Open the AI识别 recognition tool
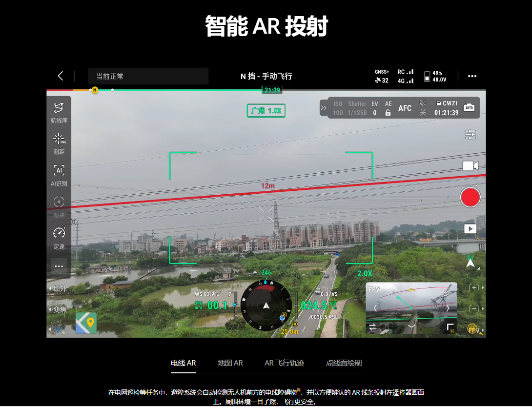Screen dimensions: 532x407 pyautogui.click(x=59, y=175)
